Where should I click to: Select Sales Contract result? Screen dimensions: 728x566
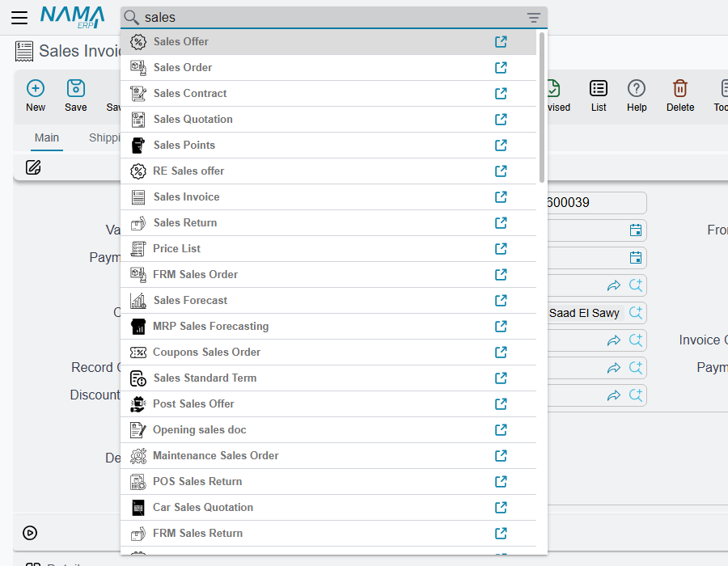pyautogui.click(x=328, y=94)
